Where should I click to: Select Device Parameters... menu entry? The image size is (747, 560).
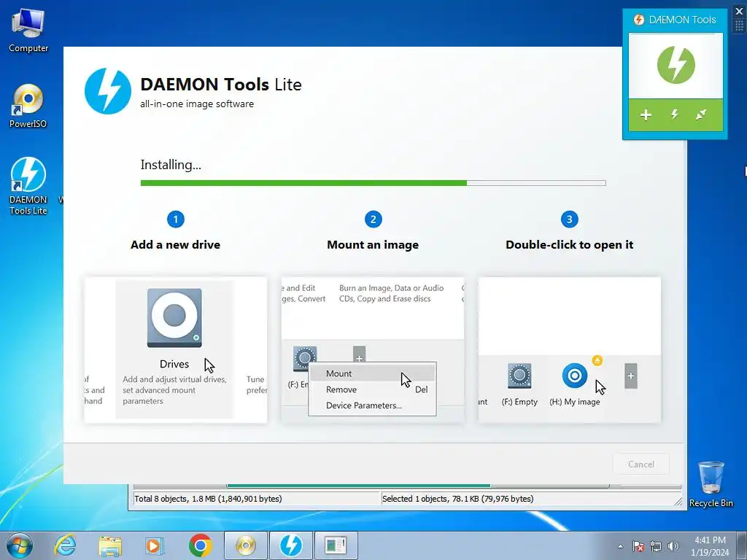[364, 405]
